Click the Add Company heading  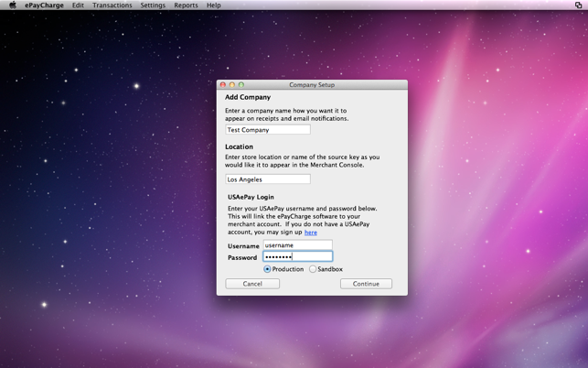point(248,97)
